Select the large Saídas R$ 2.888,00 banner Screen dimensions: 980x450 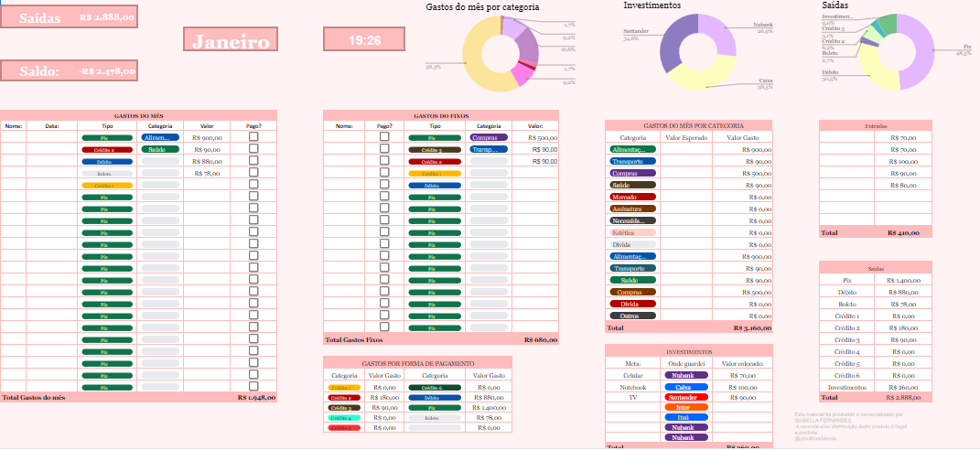(x=69, y=17)
